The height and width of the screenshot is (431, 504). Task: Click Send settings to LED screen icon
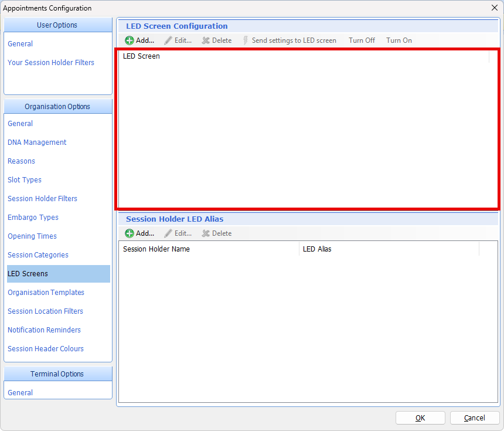click(x=246, y=40)
